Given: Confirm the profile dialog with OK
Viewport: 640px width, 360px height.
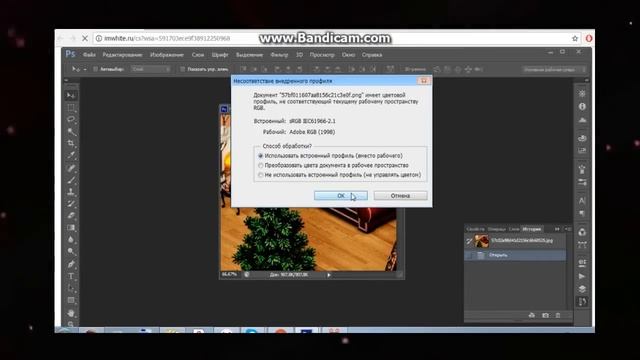Looking at the screenshot, I should (x=341, y=196).
